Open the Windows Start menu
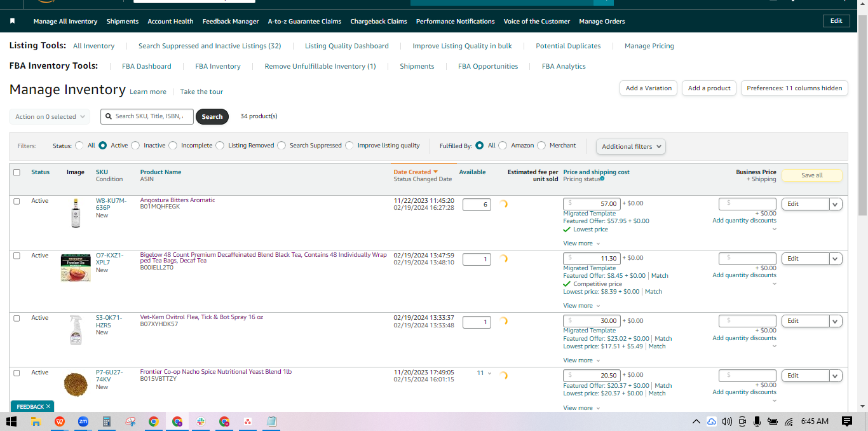Viewport: 868px width, 431px height. [11, 421]
